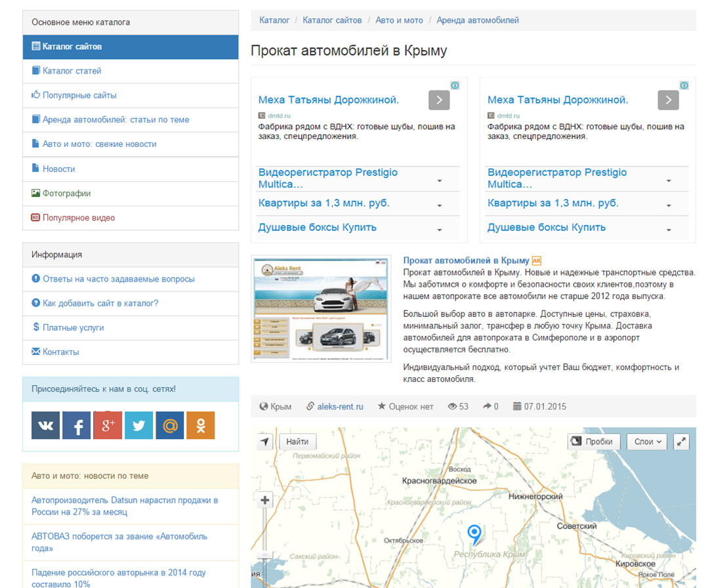Click the Найти button on the map
Image resolution: width=710 pixels, height=588 pixels.
click(297, 442)
